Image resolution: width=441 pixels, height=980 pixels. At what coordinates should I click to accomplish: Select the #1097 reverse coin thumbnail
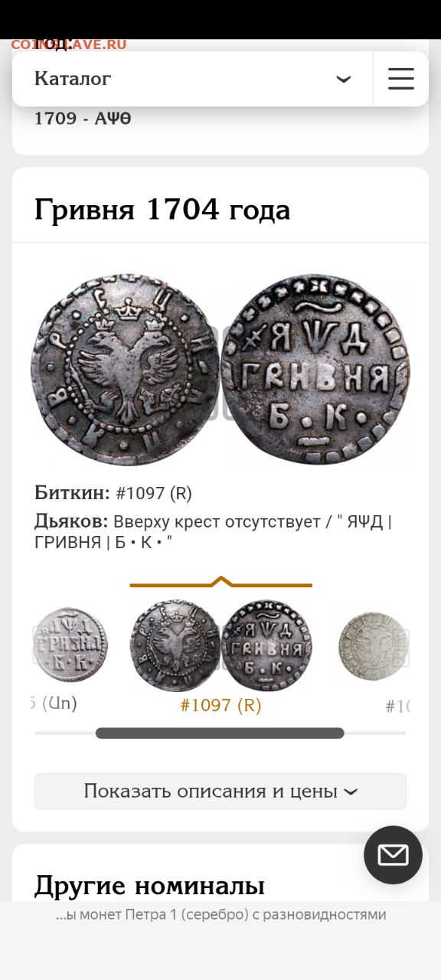point(266,645)
